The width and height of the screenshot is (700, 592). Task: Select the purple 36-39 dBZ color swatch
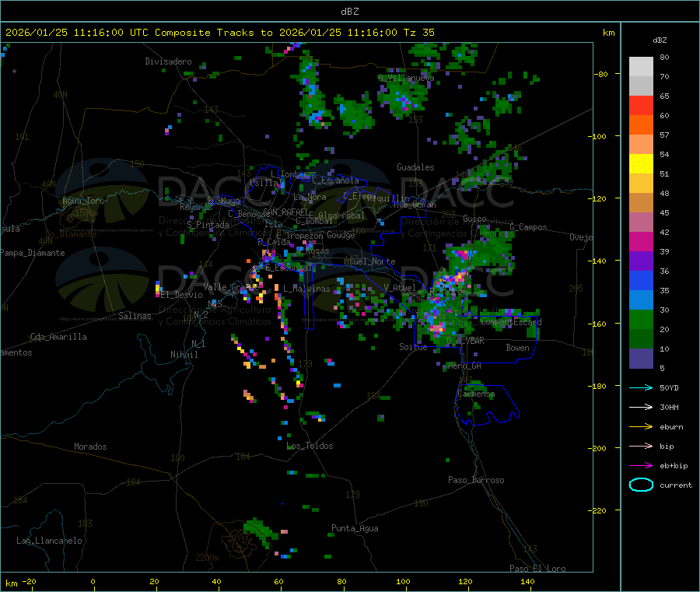point(641,261)
